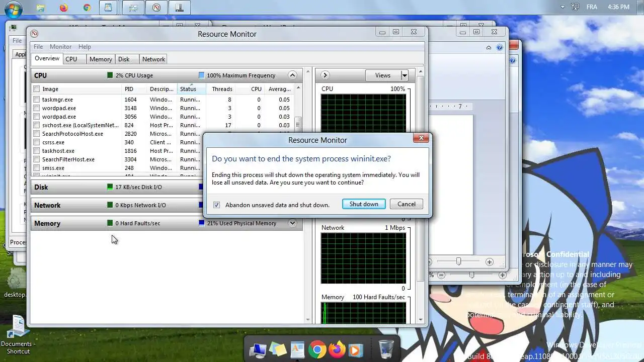The width and height of the screenshot is (644, 362).
Task: Click the zoom-out minus in rear window
Action: [441, 275]
